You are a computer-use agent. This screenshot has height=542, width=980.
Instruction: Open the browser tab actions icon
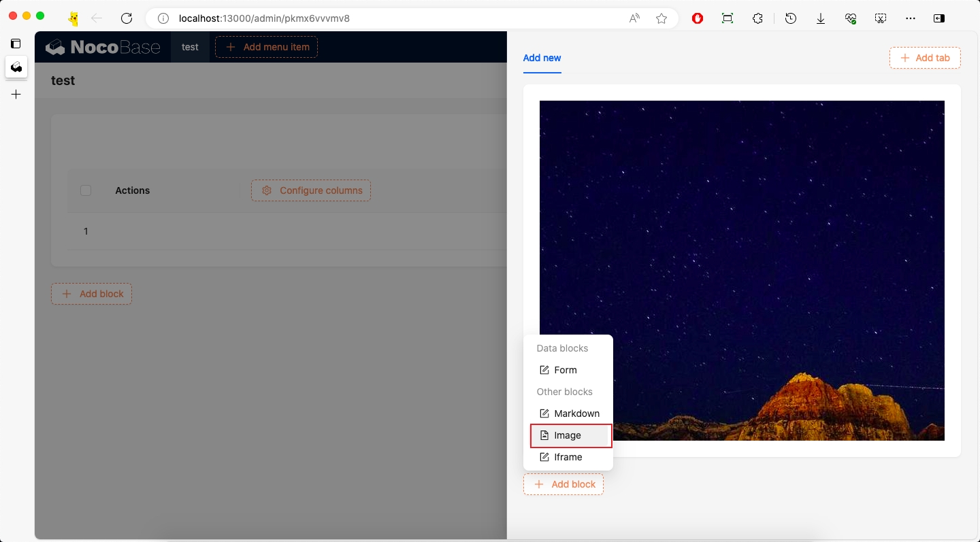click(16, 44)
